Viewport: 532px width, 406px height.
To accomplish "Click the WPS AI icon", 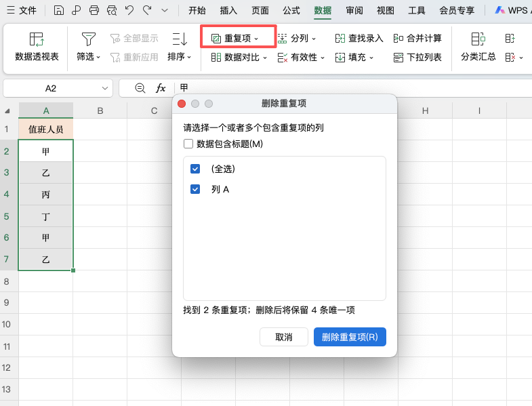I will (499, 10).
